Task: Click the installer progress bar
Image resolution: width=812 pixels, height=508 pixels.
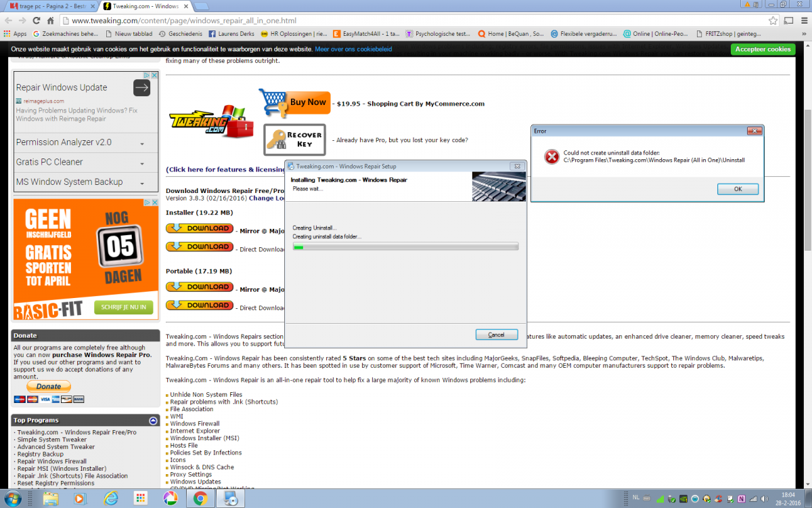Action: [x=405, y=247]
